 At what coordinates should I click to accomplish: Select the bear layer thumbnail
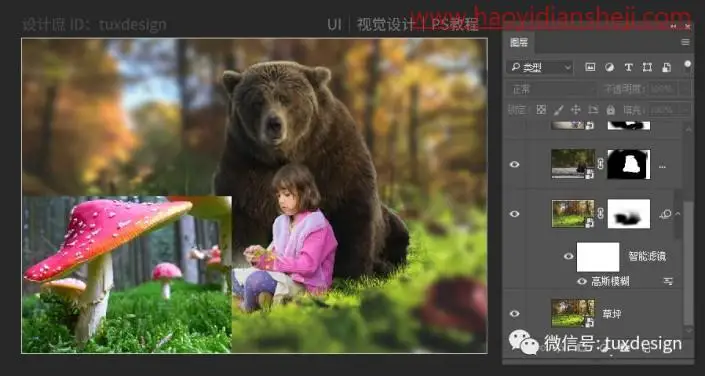[573, 164]
